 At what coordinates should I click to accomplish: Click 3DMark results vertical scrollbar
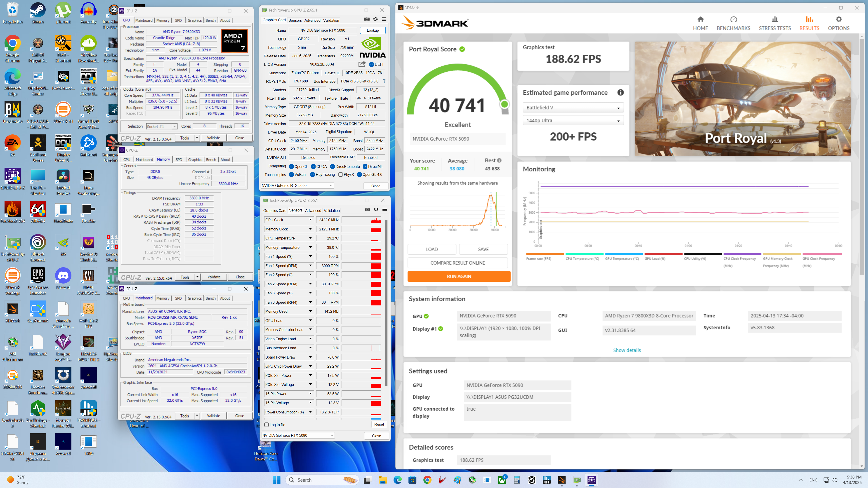[862, 157]
